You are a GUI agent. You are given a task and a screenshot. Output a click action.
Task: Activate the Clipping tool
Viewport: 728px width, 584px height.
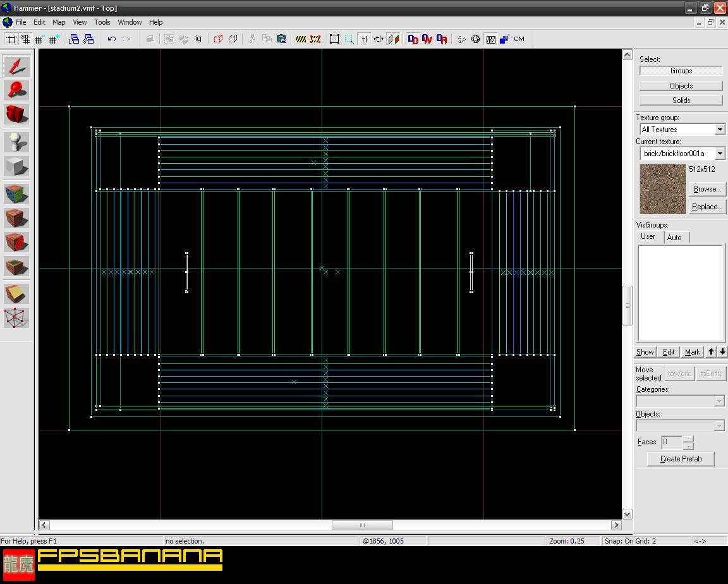pyautogui.click(x=16, y=294)
